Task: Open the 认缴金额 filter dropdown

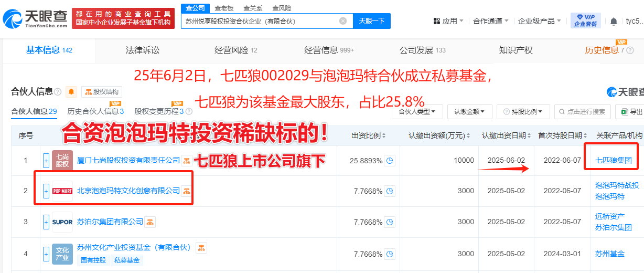Action: pyautogui.click(x=469, y=112)
